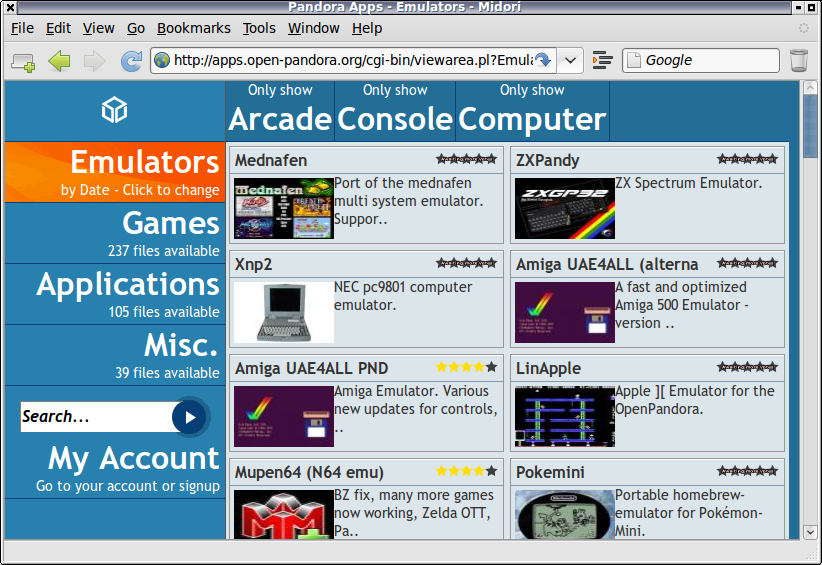Open the Bookmarks menu
This screenshot has width=822, height=565.
[x=193, y=28]
